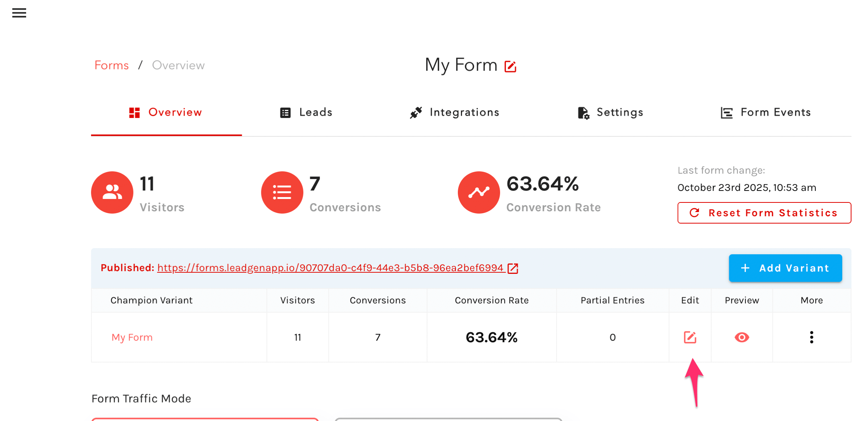The image size is (868, 421).
Task: Click the external link icon beside published URL
Action: (x=513, y=268)
